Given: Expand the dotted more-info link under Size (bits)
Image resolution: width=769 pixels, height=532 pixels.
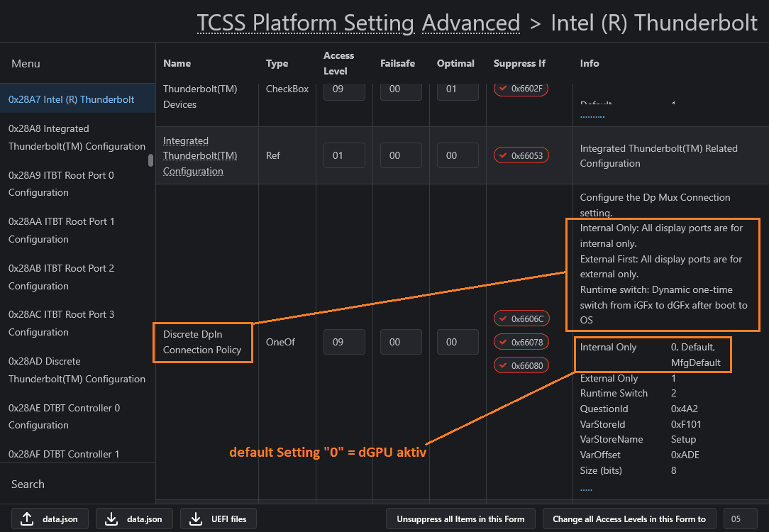Looking at the screenshot, I should 586,488.
